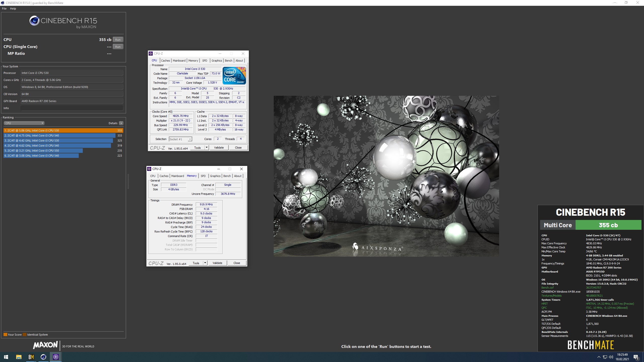Image resolution: width=644 pixels, height=362 pixels.
Task: Open About tab in upper CPU-Z window
Action: click(x=239, y=61)
